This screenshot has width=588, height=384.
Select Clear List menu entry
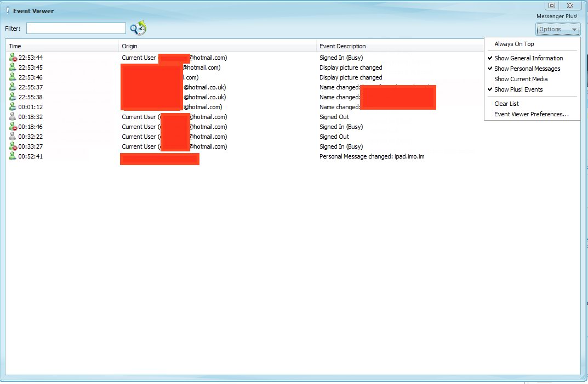[x=506, y=104]
